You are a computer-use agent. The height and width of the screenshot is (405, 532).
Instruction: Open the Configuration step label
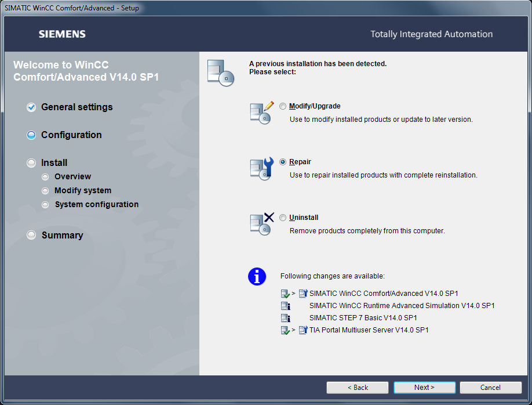(x=71, y=135)
